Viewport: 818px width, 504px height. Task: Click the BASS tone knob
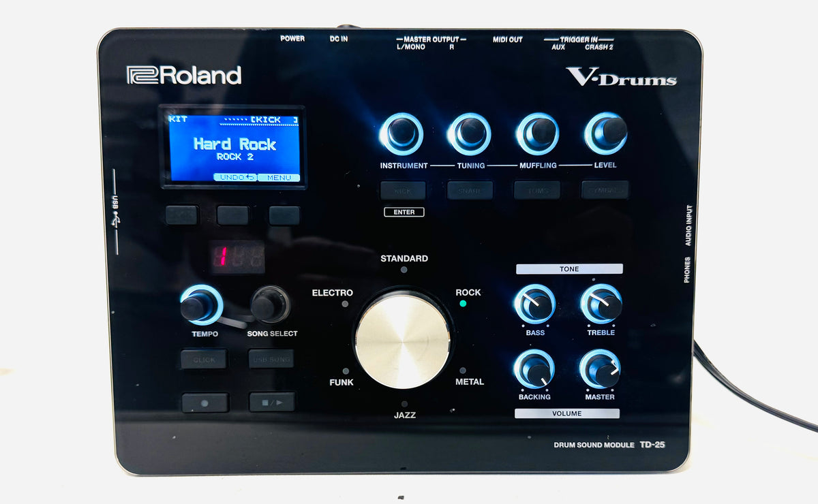pyautogui.click(x=534, y=304)
